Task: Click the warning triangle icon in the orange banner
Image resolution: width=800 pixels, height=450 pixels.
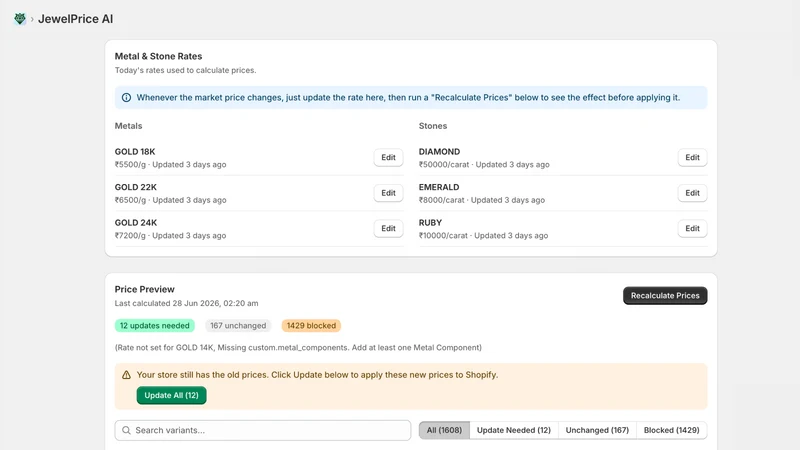Action: (x=126, y=375)
